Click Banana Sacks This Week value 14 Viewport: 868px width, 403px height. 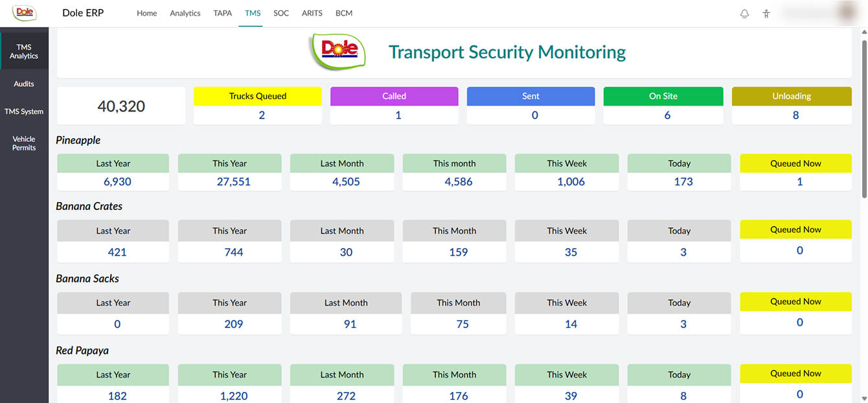pos(571,324)
